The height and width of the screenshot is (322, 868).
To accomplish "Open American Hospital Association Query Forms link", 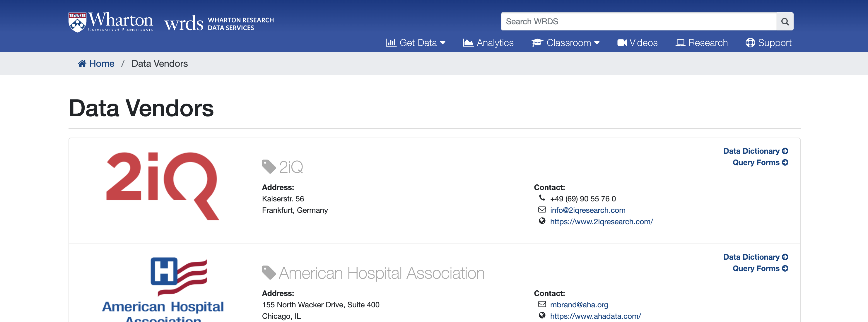I will pos(760,268).
